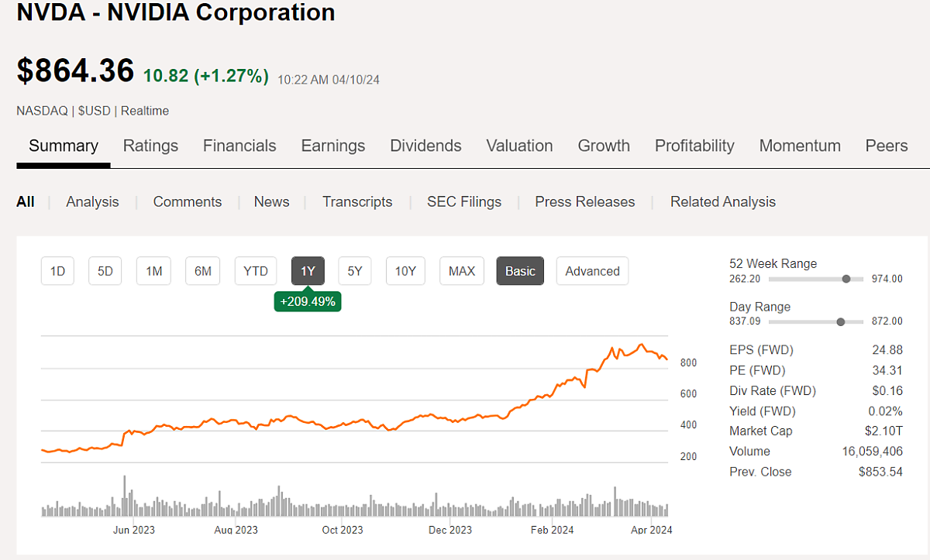Click the Aug 2023 axis label
930x560 pixels.
[236, 530]
